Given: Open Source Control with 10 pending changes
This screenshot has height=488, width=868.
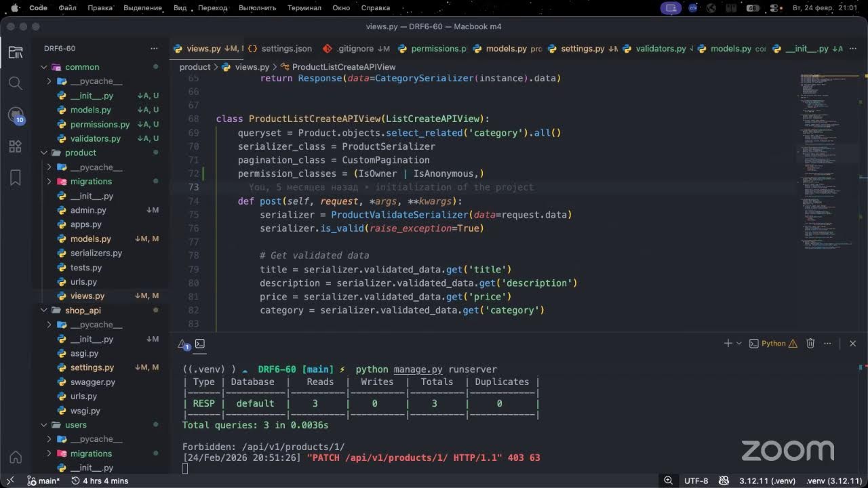Looking at the screenshot, I should [16, 115].
